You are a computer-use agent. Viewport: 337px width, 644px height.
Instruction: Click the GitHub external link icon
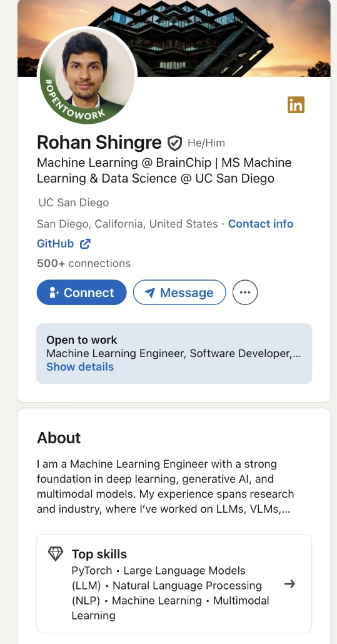coord(85,244)
